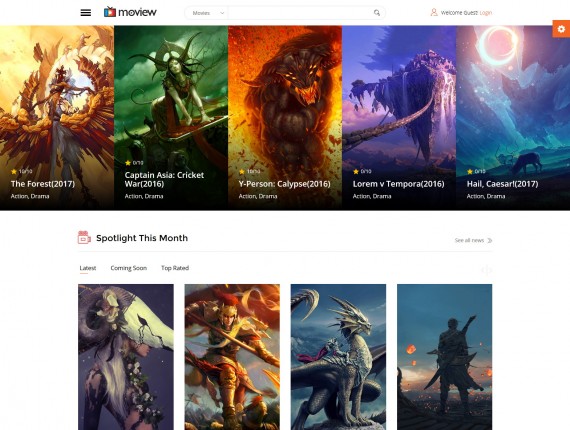Open the dragon poster in Spotlight
The height and width of the screenshot is (430, 570).
coord(338,357)
